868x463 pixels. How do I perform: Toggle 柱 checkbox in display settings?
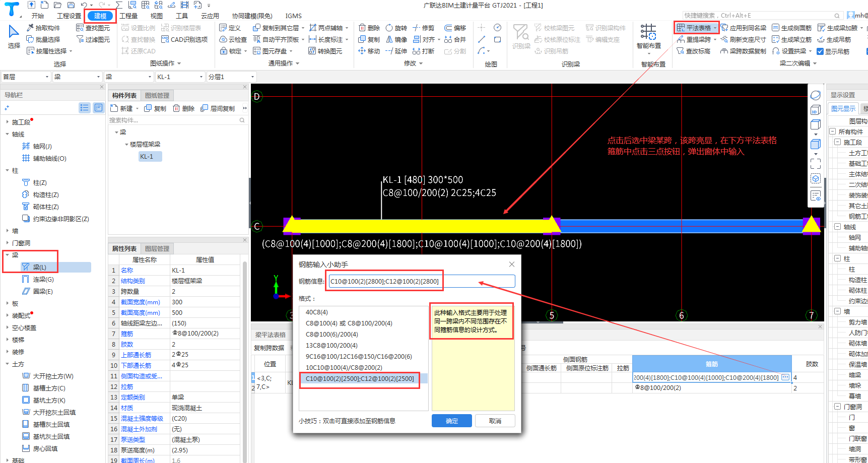point(838,258)
